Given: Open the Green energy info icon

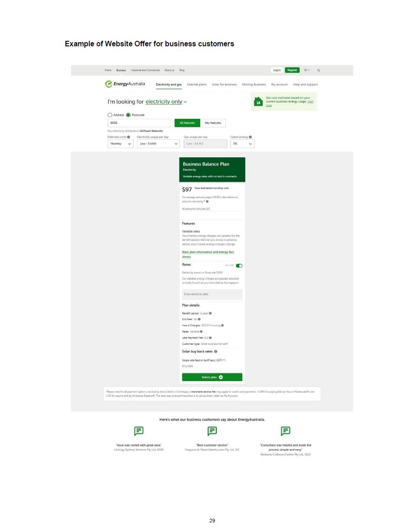Looking at the screenshot, I should pos(251,137).
